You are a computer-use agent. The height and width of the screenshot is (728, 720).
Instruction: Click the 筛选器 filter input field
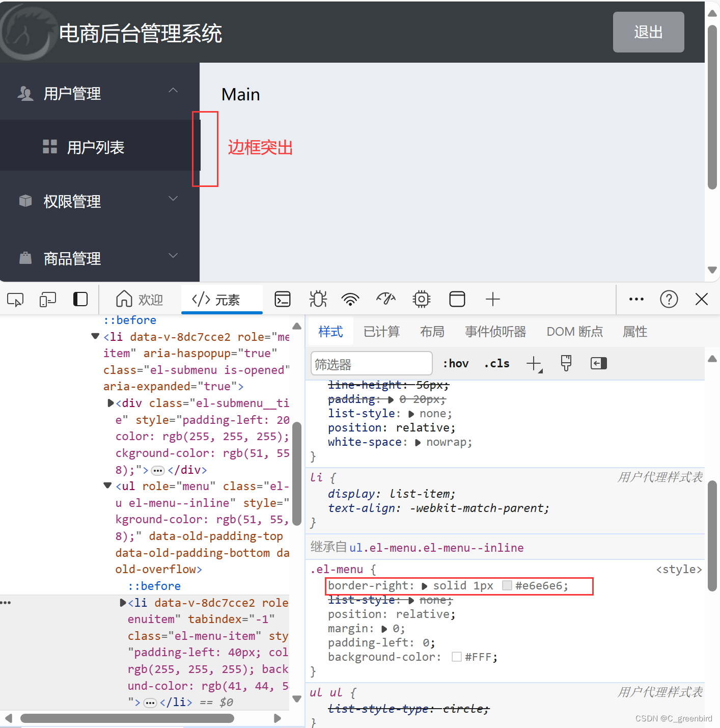click(x=372, y=364)
